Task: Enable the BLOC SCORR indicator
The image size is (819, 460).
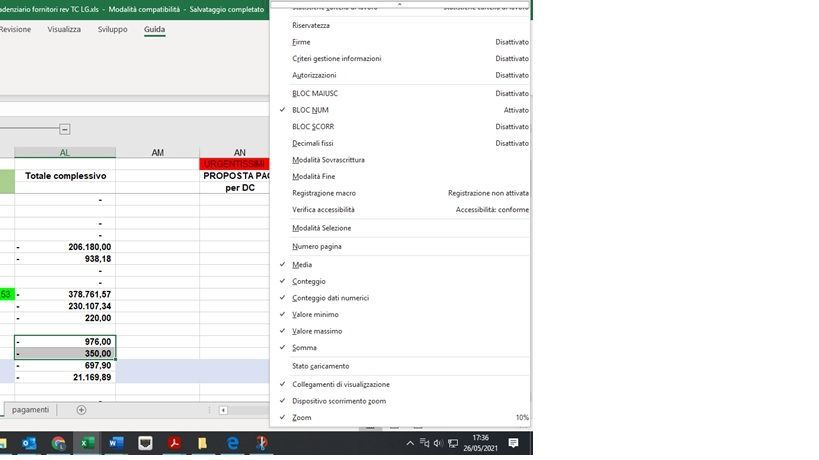Action: tap(400, 127)
